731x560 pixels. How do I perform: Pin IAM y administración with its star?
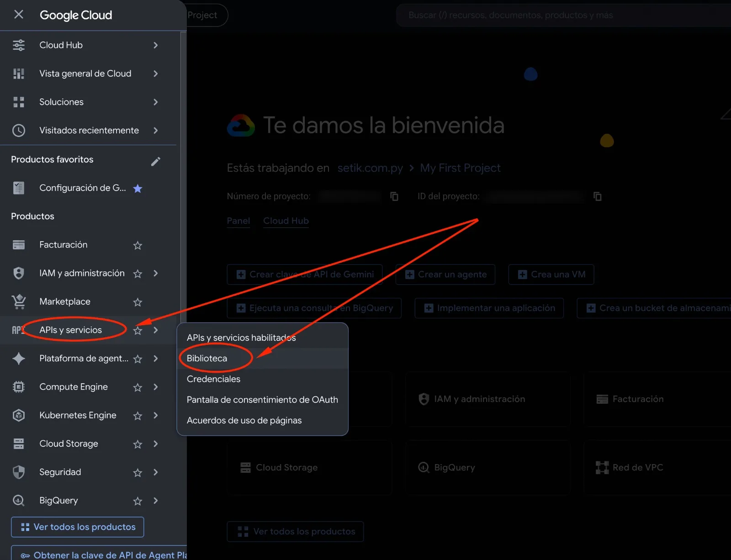point(138,274)
